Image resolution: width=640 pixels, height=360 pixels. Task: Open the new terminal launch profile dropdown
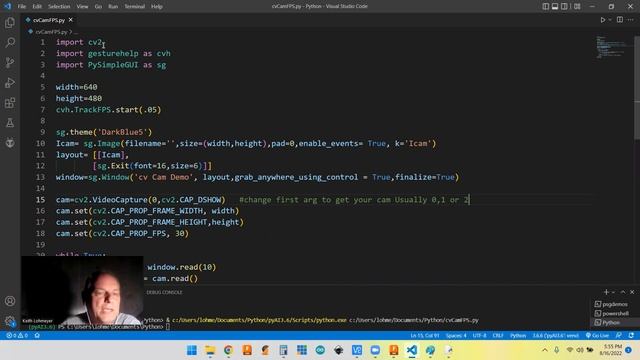click(613, 292)
